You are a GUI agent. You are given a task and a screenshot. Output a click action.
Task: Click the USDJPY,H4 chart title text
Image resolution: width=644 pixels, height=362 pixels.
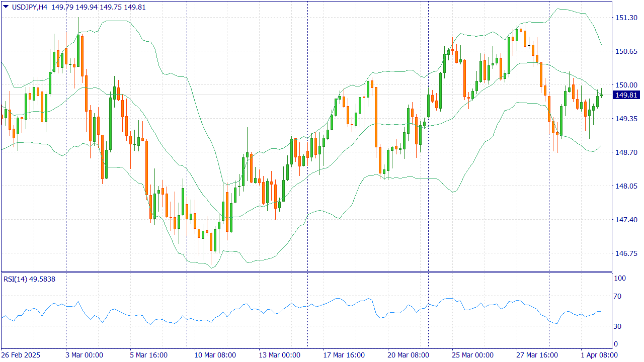click(x=30, y=7)
